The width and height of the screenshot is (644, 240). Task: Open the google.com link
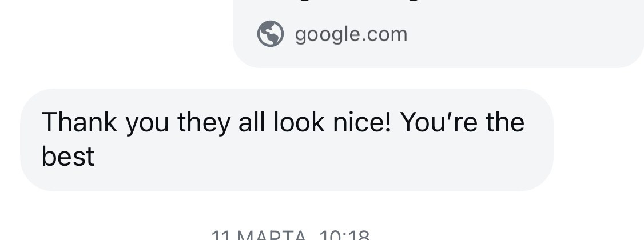point(351,34)
